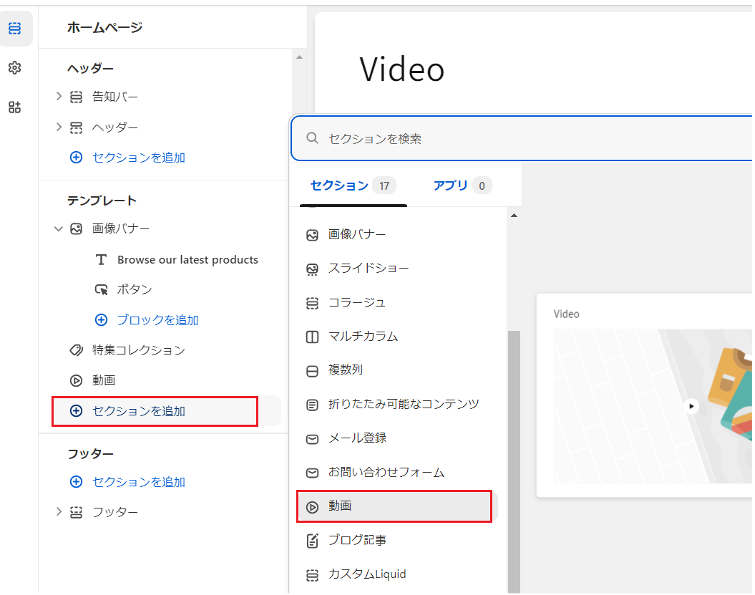The image size is (755, 595).
Task: Click 画像バナー icon in section picker list
Action: coord(312,235)
